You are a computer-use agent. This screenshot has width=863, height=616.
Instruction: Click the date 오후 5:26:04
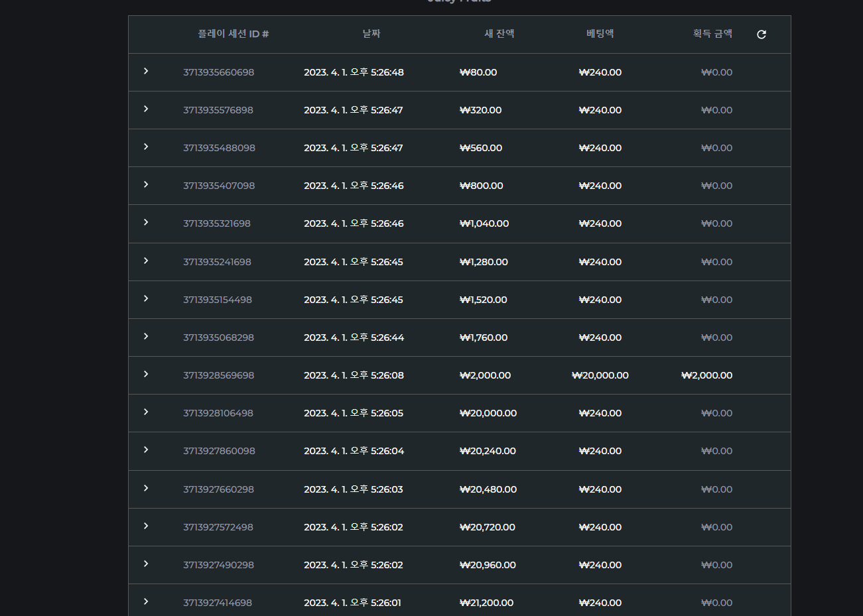pyautogui.click(x=354, y=451)
